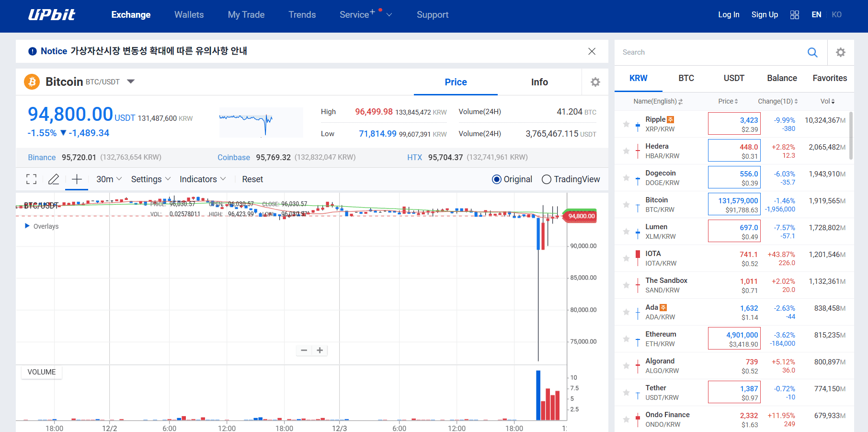This screenshot has height=432, width=868.
Task: Star the Lumen XLM/KRW row
Action: pos(626,232)
